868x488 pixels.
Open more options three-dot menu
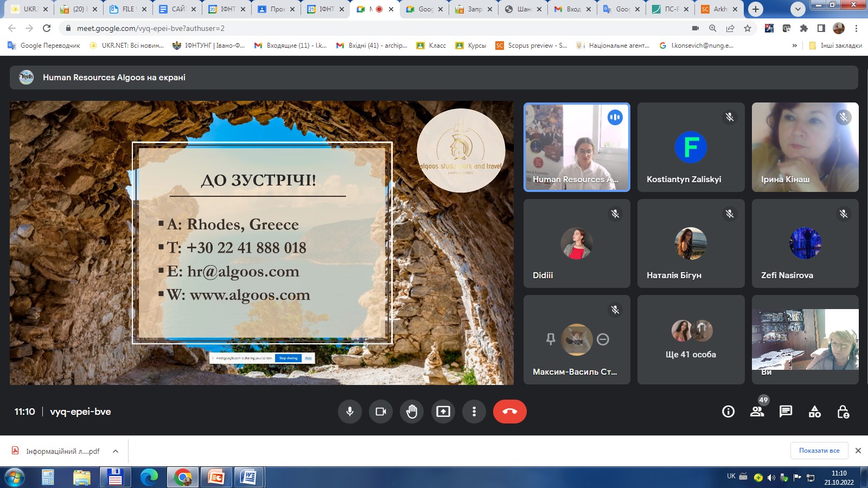(x=474, y=412)
